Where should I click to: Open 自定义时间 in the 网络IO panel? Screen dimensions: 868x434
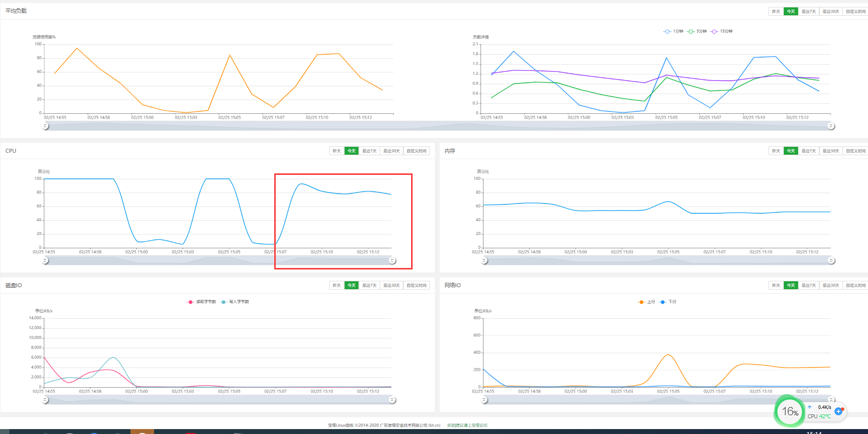coord(856,285)
